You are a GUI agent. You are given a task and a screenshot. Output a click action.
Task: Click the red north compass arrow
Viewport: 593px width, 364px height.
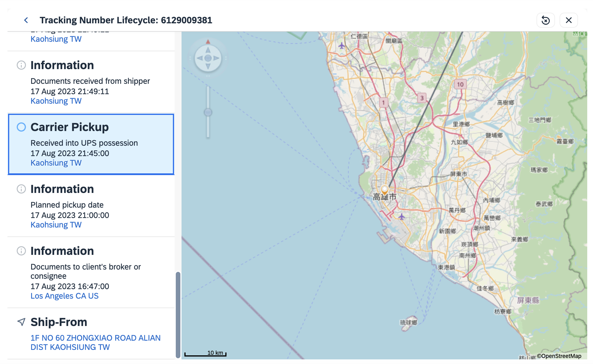(x=208, y=42)
